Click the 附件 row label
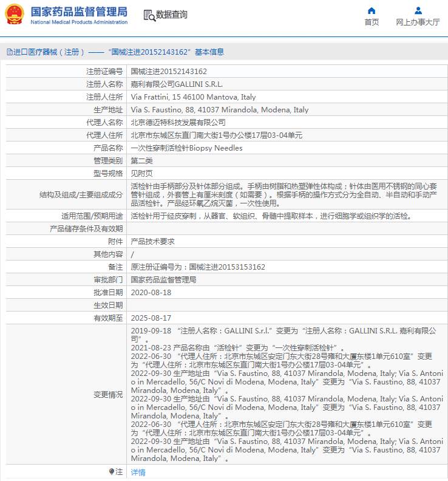Image resolution: width=448 pixels, height=481 pixels. tap(115, 242)
